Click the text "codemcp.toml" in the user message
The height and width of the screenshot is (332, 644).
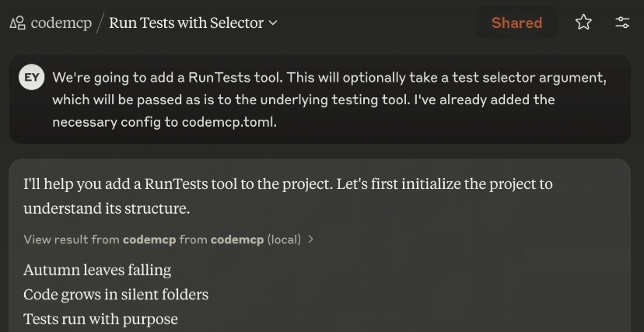(x=229, y=122)
